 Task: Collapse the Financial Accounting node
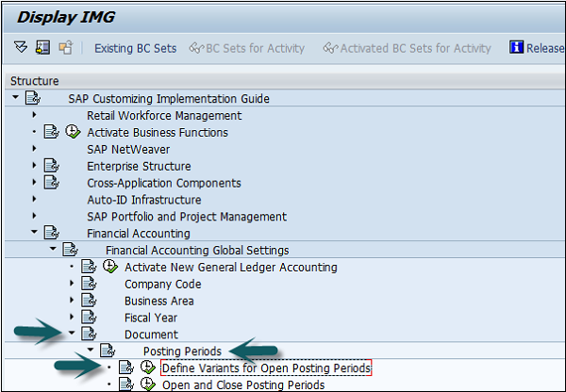point(35,234)
